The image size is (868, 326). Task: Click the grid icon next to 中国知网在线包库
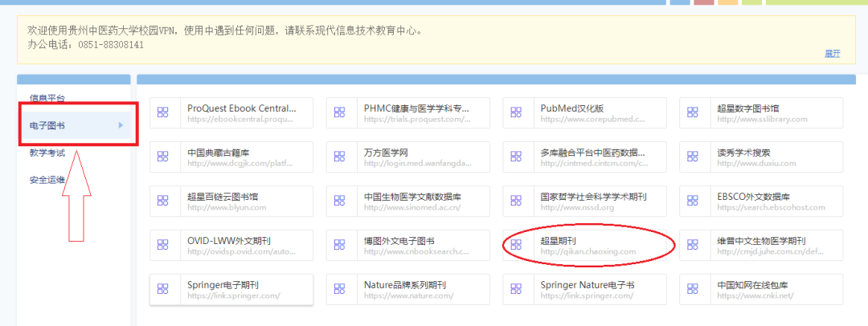click(693, 289)
